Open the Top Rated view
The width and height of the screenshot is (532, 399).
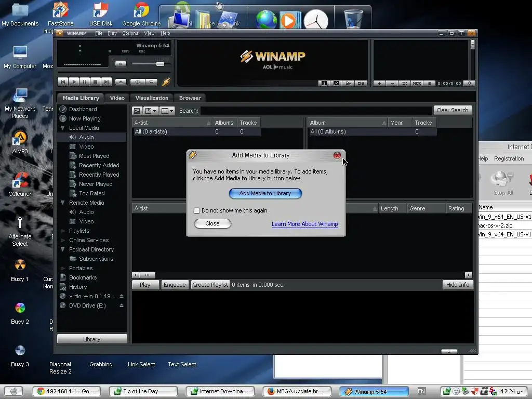click(91, 193)
